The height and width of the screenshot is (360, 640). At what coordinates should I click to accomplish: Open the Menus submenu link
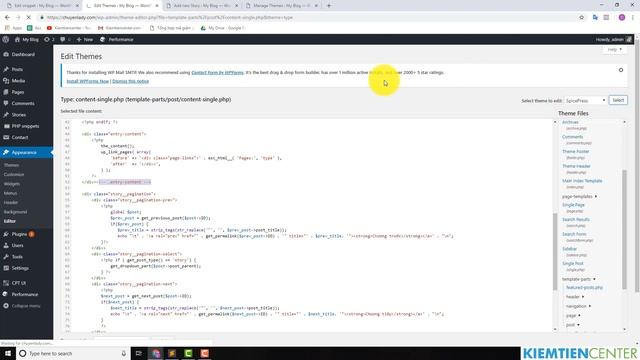coord(11,193)
